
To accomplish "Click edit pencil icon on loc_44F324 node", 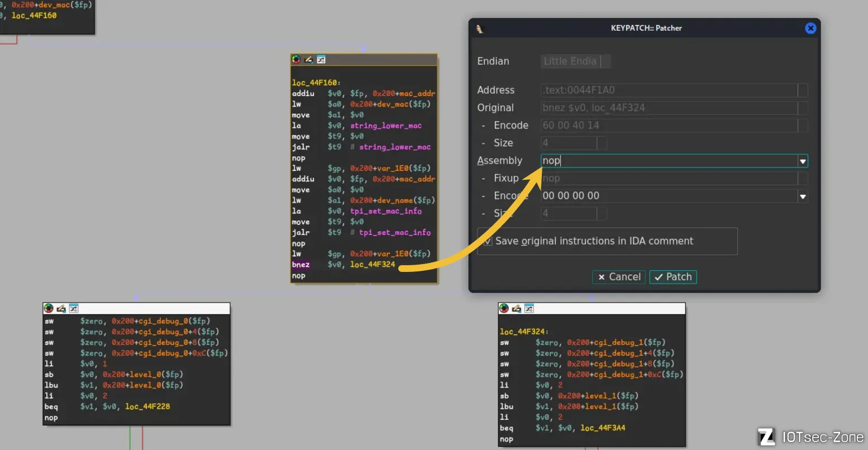I will [516, 308].
